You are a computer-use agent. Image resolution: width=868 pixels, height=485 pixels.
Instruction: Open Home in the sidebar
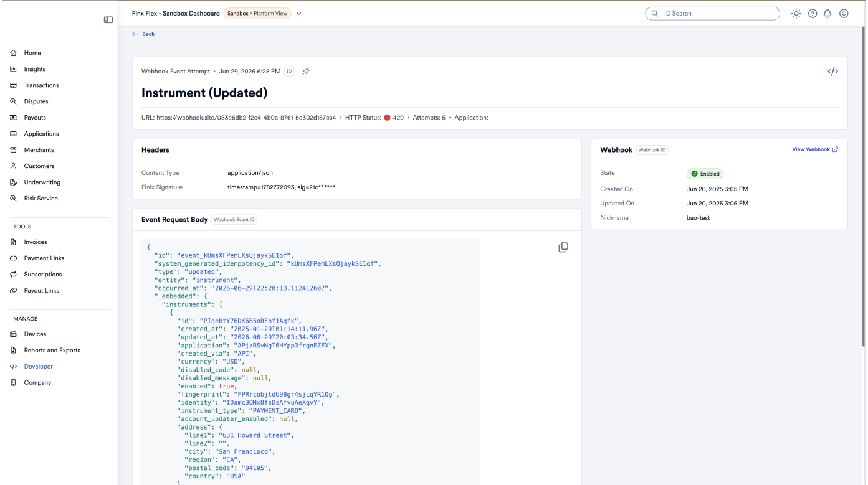pos(32,53)
